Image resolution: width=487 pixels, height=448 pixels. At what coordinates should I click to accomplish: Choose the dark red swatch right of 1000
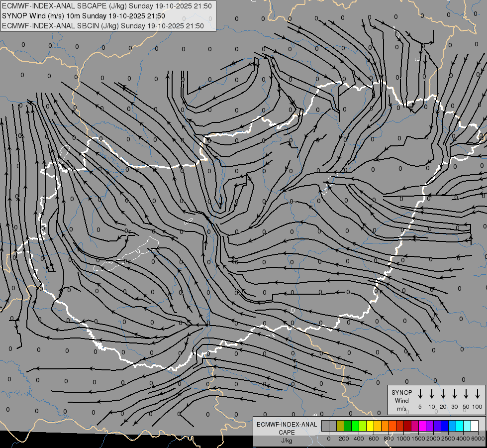(x=407, y=426)
